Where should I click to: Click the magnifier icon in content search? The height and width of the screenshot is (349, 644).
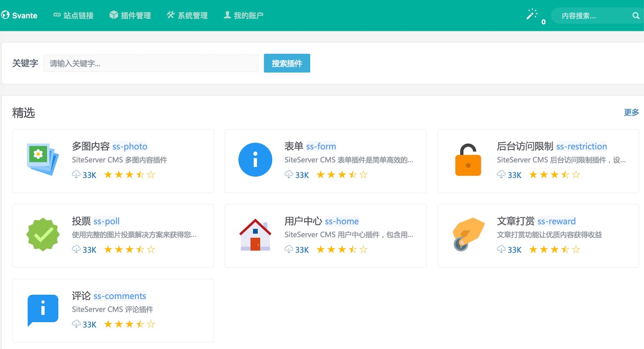pos(635,16)
